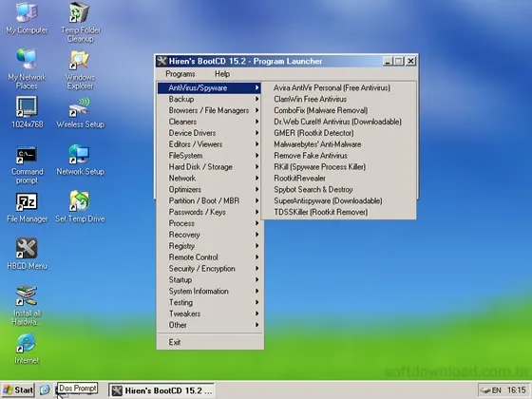
Task: Start Spybot Search & Destroy
Action: pos(338,189)
